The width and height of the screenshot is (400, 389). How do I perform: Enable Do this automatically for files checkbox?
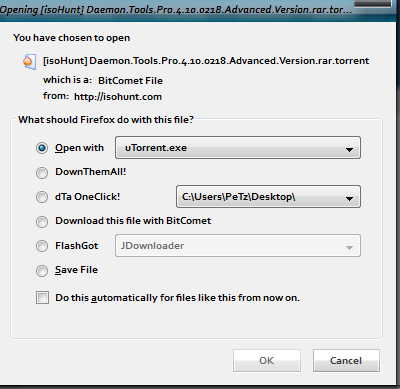click(42, 297)
